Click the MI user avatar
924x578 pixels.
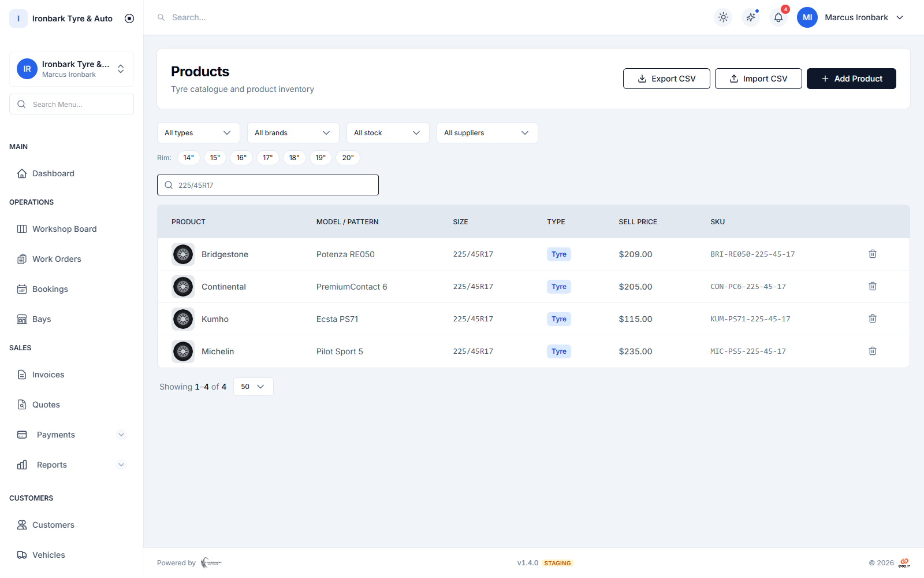coord(807,17)
